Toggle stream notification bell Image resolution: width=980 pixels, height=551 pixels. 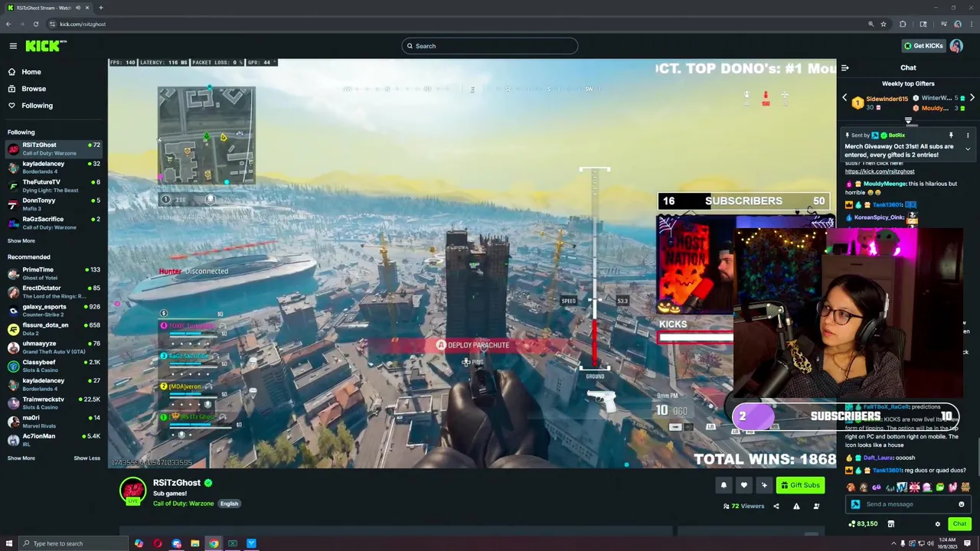click(724, 485)
